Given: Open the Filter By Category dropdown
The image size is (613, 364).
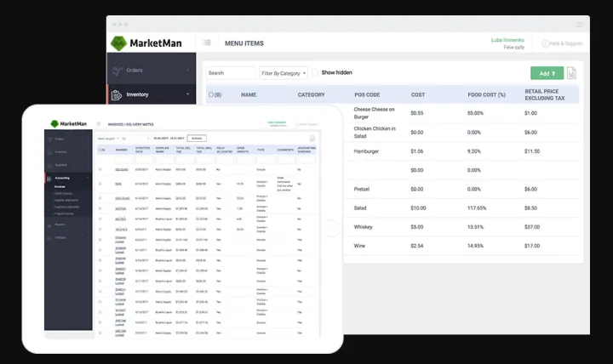Looking at the screenshot, I should 284,73.
